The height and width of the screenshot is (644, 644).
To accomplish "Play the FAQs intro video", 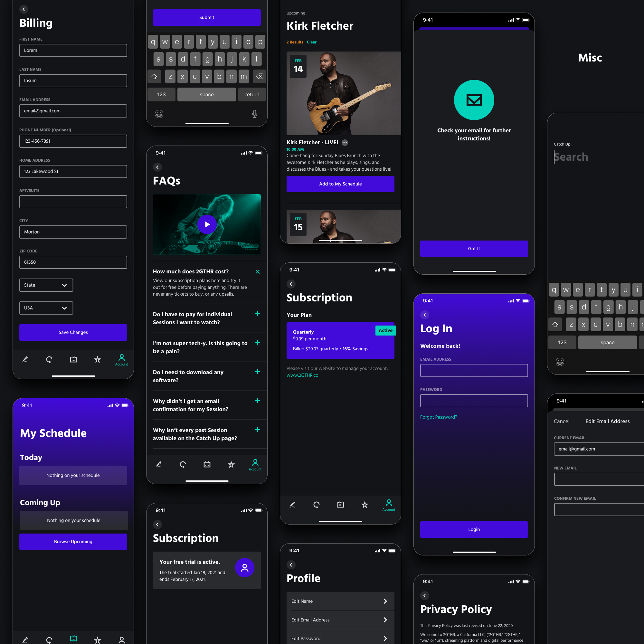I will pos(207,224).
